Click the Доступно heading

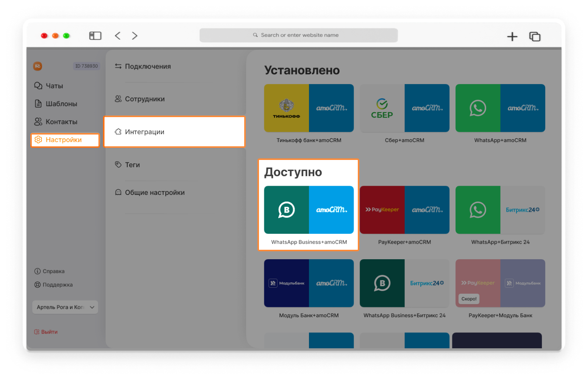click(x=293, y=172)
